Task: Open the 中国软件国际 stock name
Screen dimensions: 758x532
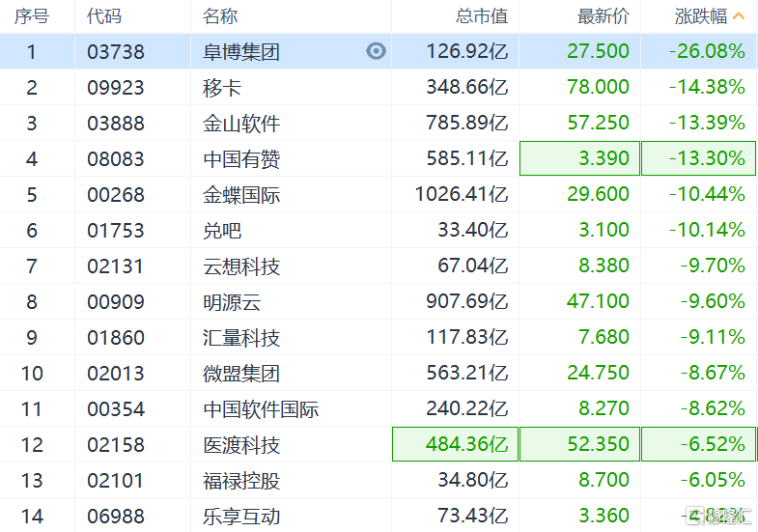Action: coord(261,409)
